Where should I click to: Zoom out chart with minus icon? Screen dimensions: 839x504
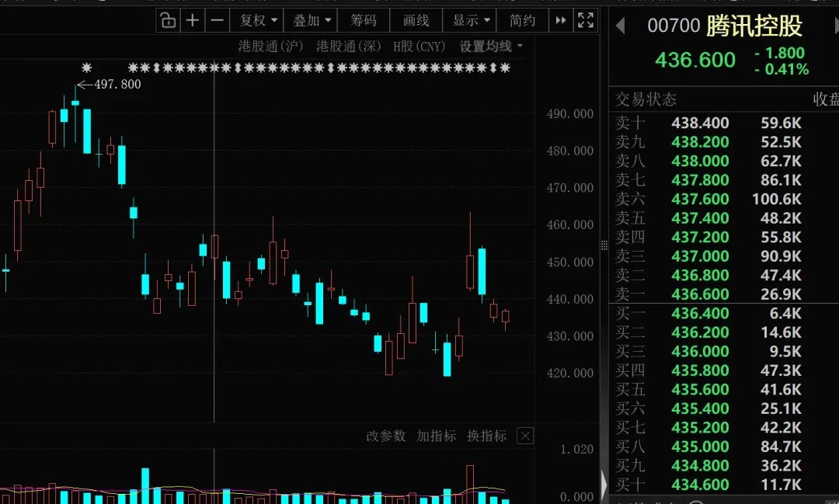217,20
